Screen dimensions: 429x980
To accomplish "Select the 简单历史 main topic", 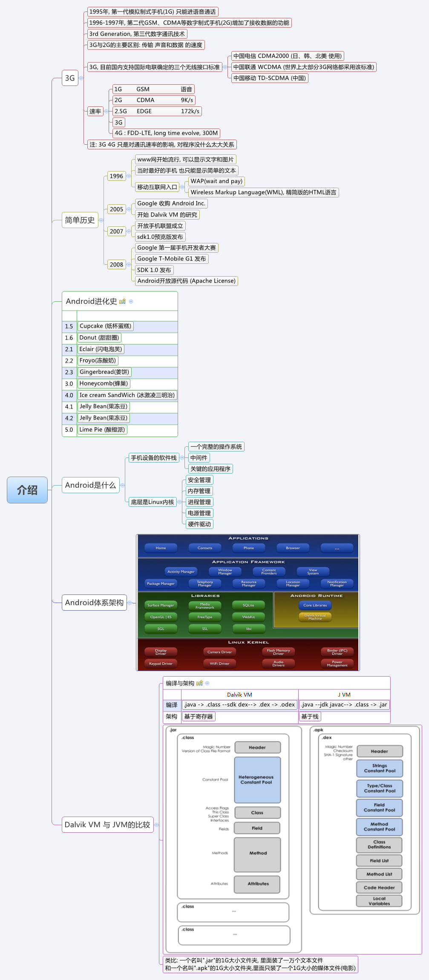I will 80,220.
